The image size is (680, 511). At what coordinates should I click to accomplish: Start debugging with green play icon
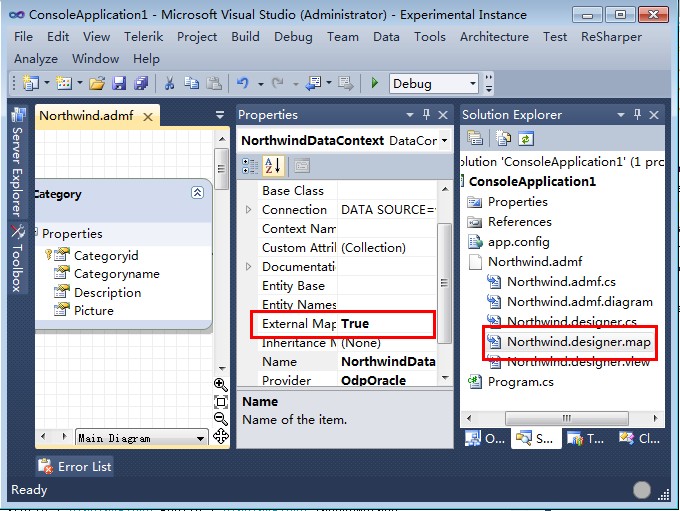tap(375, 83)
